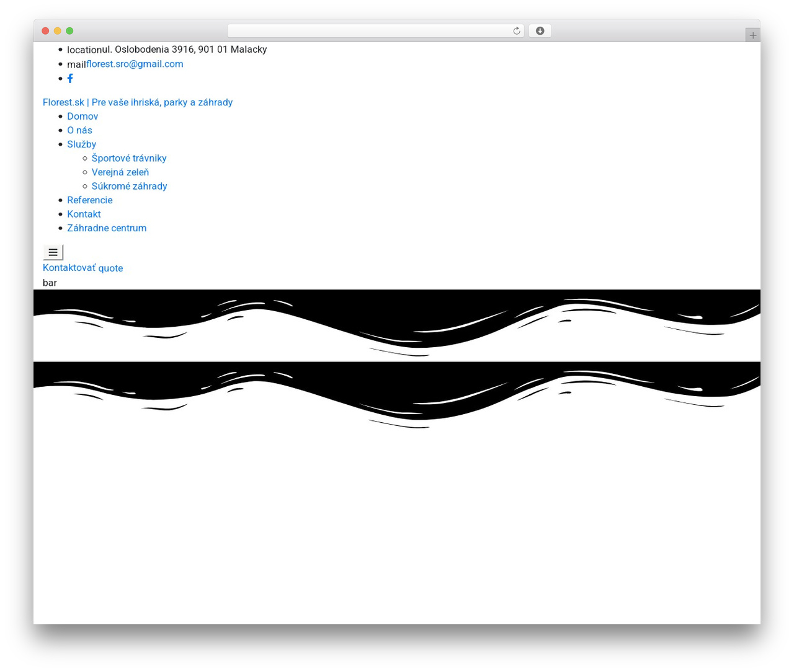Viewport: 794px width, 672px height.
Task: Minimize window using the yellow button
Action: 58,31
